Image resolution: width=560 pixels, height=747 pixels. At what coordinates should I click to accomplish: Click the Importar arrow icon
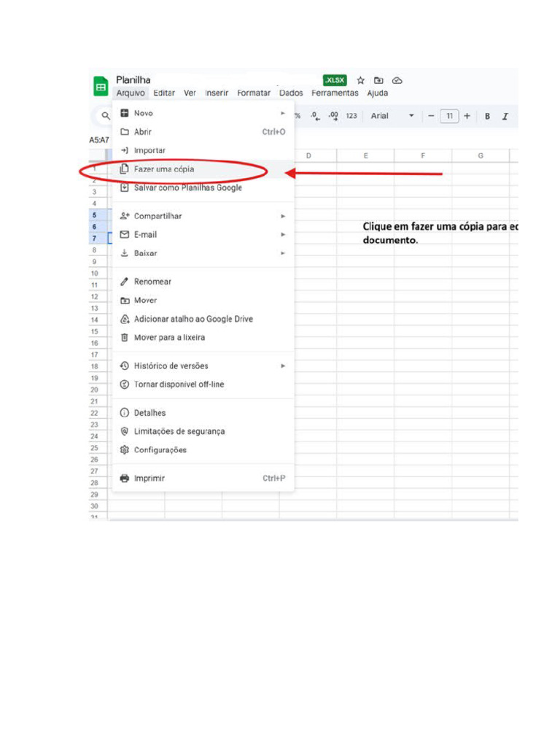(x=124, y=150)
